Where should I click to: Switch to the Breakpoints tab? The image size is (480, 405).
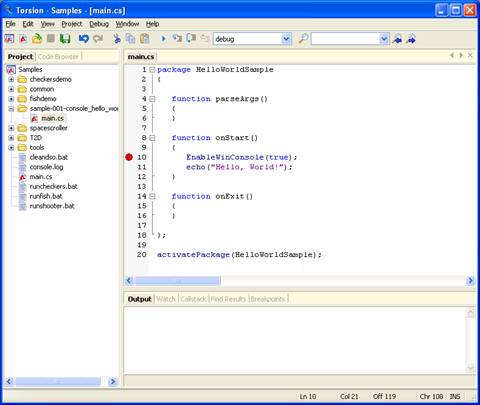(268, 299)
